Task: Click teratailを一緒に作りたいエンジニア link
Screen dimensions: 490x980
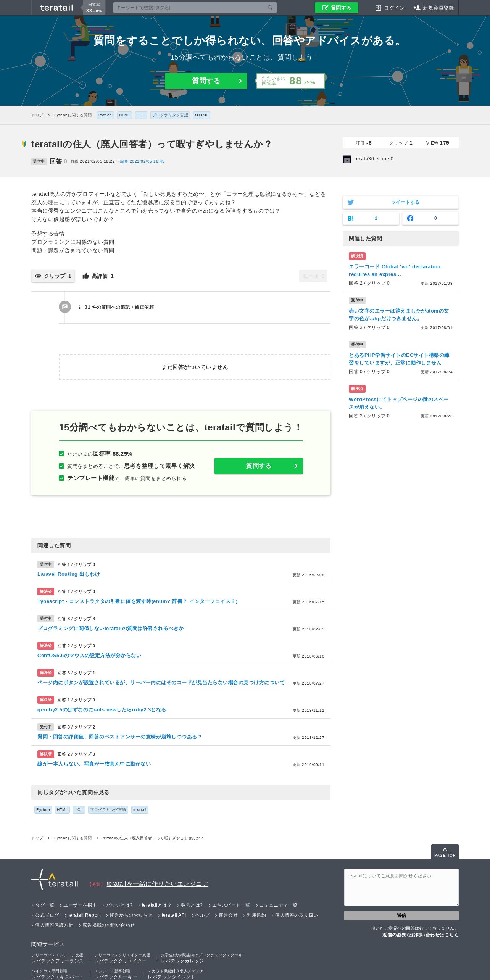Action: [157, 884]
